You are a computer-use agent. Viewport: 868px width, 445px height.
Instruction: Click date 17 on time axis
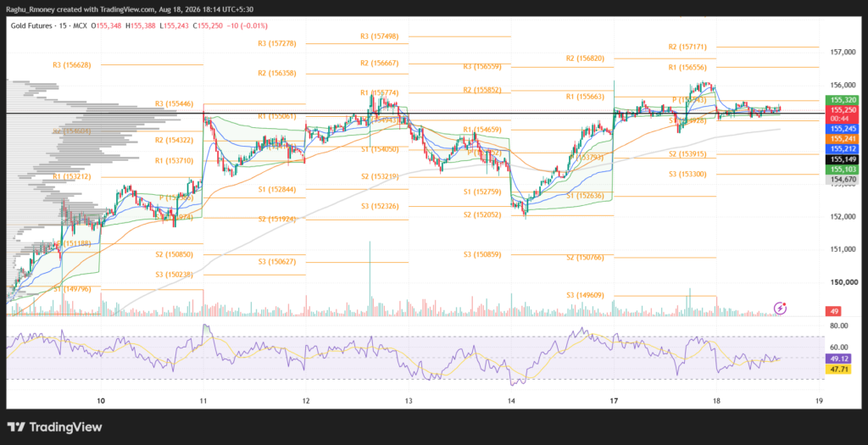point(614,399)
